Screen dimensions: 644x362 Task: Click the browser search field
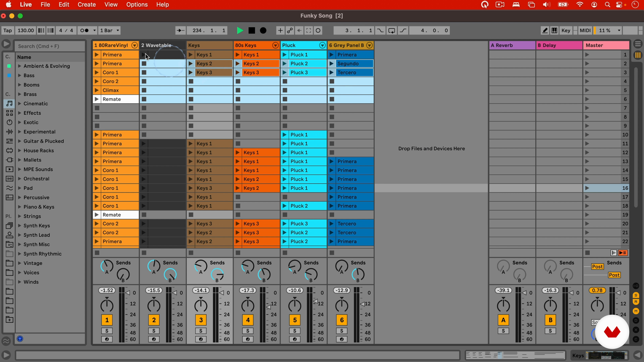50,46
